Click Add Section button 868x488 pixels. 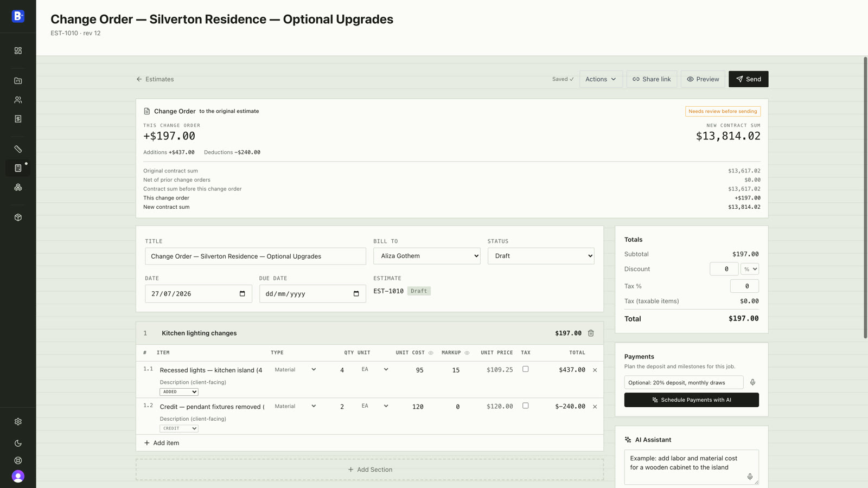(x=370, y=470)
